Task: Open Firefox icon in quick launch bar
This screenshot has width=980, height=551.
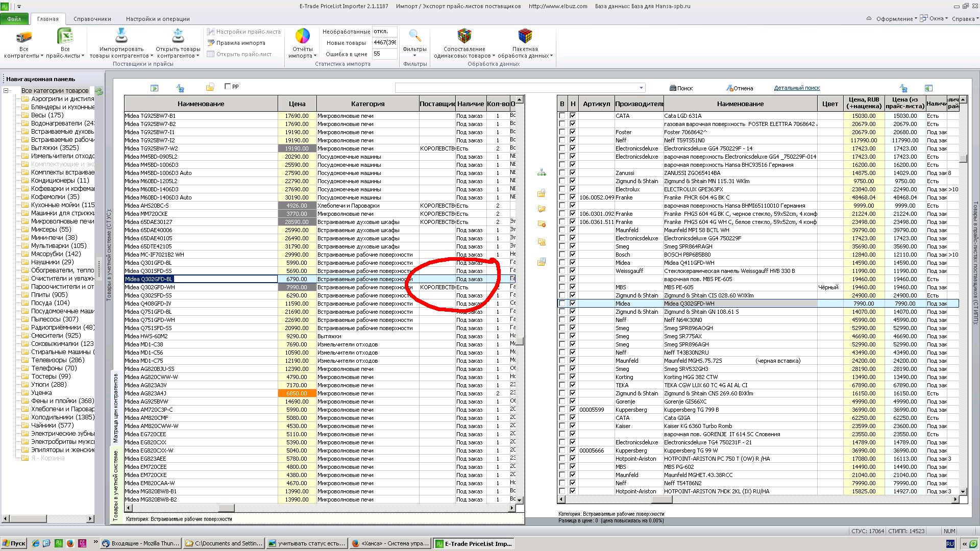Action: click(x=70, y=543)
